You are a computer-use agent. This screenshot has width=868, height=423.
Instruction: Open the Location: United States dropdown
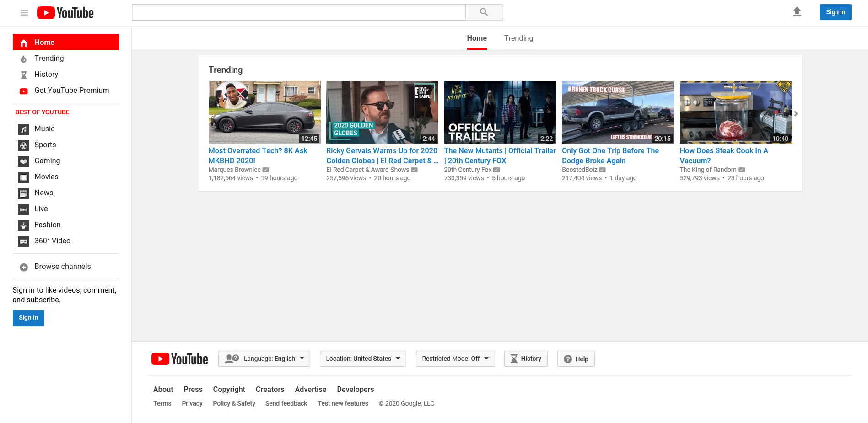(x=362, y=359)
